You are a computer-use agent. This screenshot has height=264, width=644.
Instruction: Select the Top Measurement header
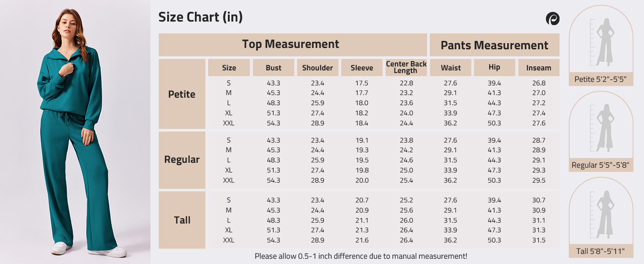[290, 44]
